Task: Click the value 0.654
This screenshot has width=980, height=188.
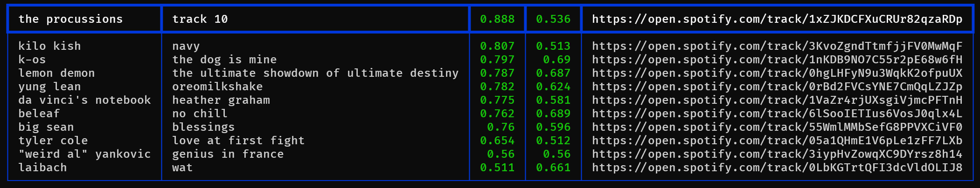Action: coord(497,141)
